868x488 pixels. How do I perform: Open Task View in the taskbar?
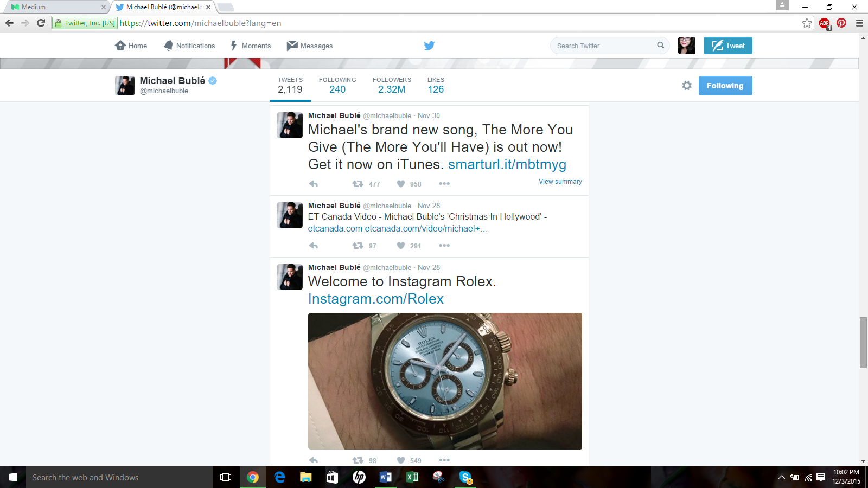(226, 477)
